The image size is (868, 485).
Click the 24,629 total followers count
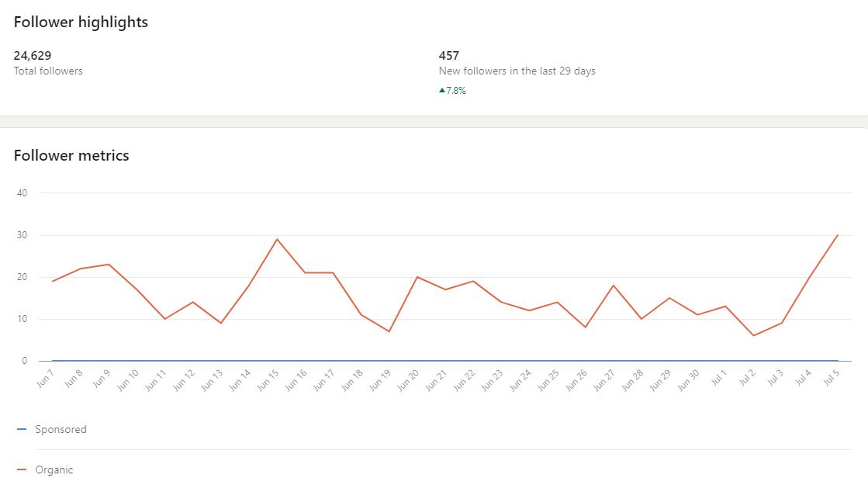33,55
